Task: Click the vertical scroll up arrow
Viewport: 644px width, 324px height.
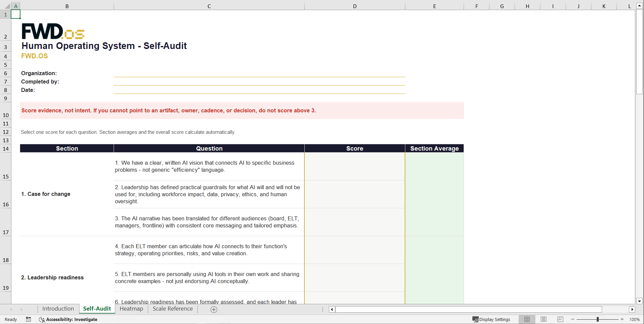Action: [x=639, y=6]
